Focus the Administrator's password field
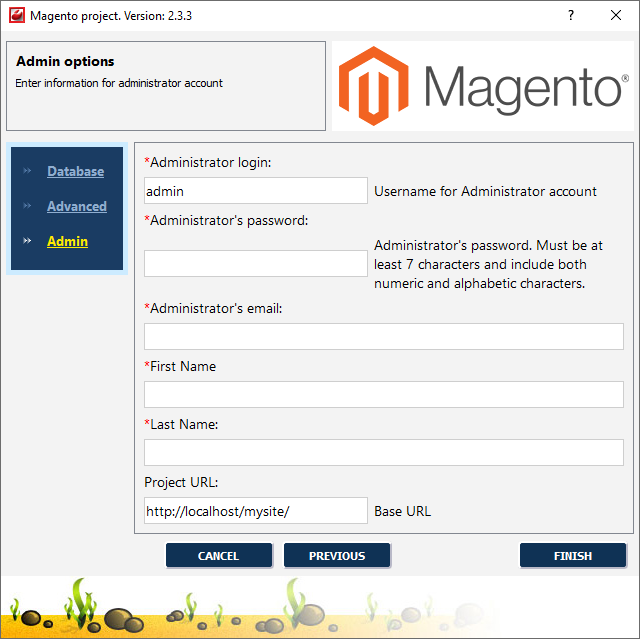640x639 pixels. tap(256, 264)
